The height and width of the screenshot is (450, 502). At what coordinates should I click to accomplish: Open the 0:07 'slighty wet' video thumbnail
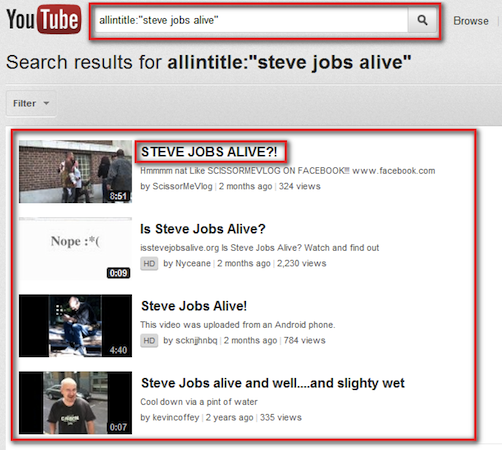click(x=75, y=403)
